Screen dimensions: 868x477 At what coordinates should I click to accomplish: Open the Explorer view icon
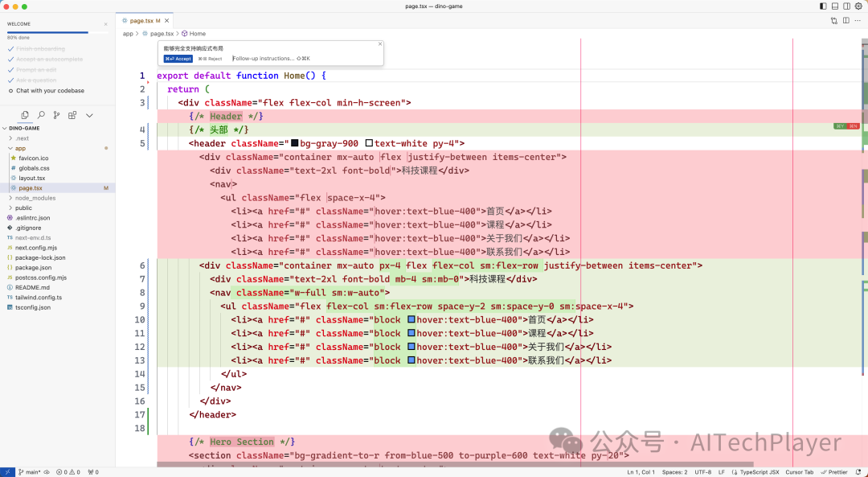pyautogui.click(x=25, y=115)
